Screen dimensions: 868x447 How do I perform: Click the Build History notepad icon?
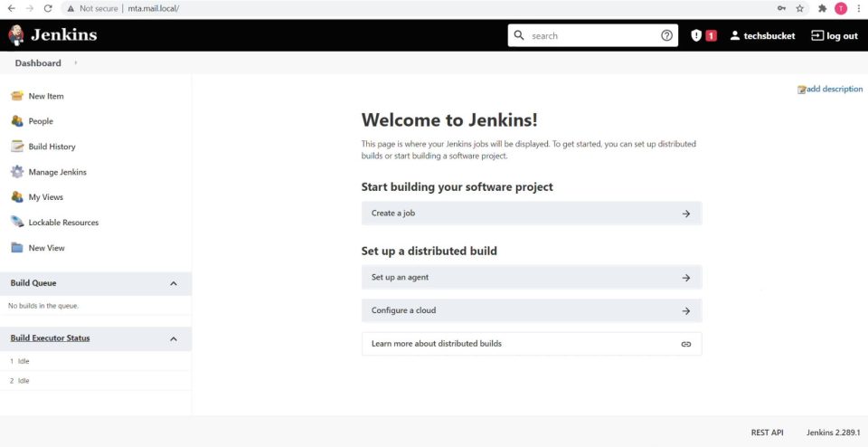tap(17, 147)
